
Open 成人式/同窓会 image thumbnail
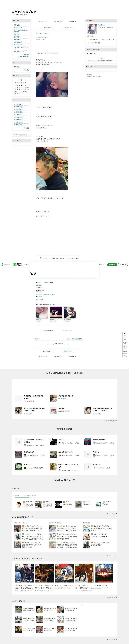point(70,312)
